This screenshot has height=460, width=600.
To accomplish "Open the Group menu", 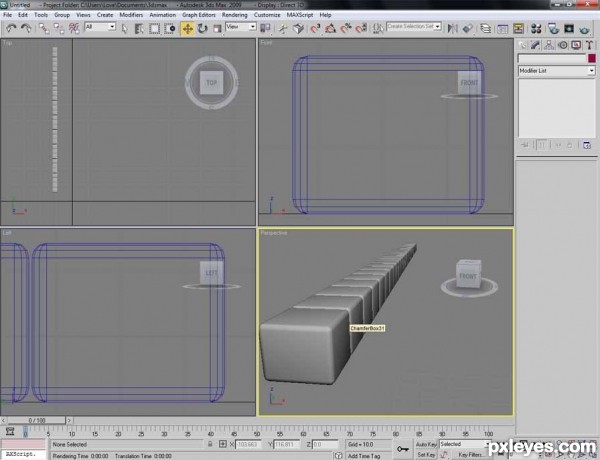I will coord(62,15).
